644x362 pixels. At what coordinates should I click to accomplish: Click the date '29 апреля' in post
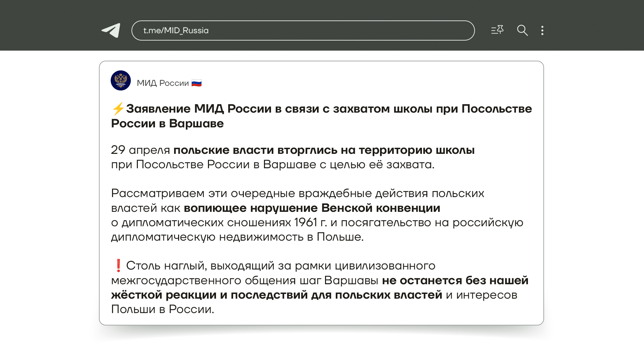140,150
